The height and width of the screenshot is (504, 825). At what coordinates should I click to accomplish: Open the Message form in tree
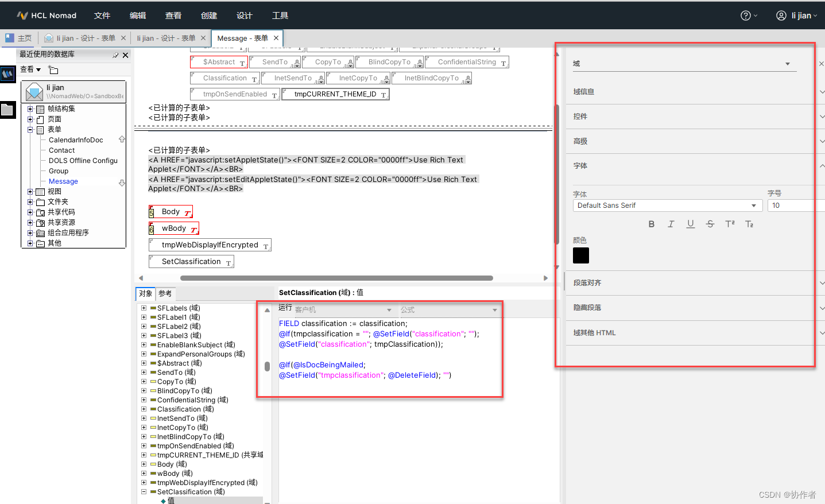coord(63,181)
